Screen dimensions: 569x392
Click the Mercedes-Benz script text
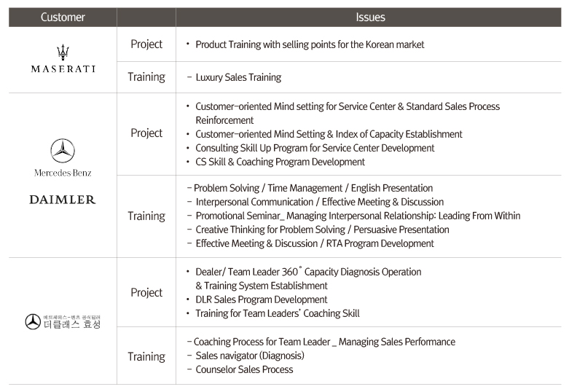pos(63,173)
